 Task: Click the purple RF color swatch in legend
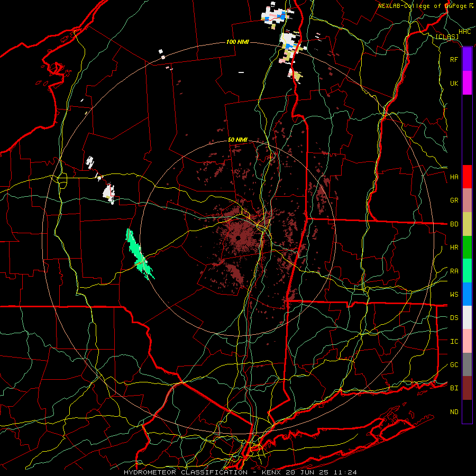click(467, 59)
